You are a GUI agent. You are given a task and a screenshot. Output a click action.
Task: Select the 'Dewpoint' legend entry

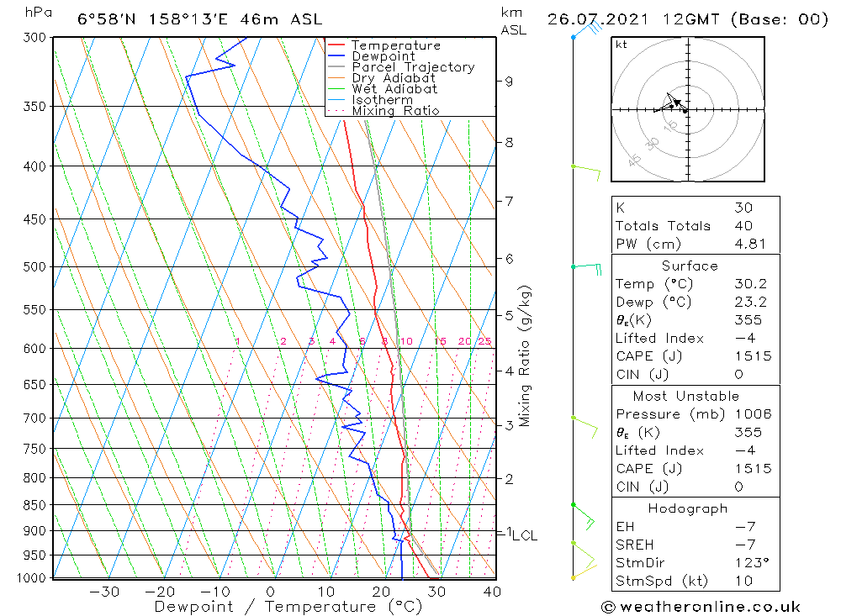pos(383,56)
